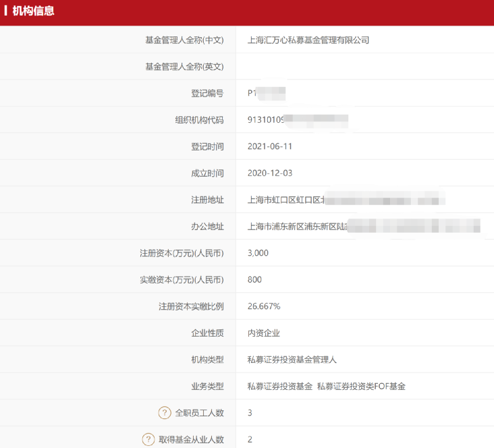Click the 企业性质 label
The width and height of the screenshot is (494, 448).
207,333
